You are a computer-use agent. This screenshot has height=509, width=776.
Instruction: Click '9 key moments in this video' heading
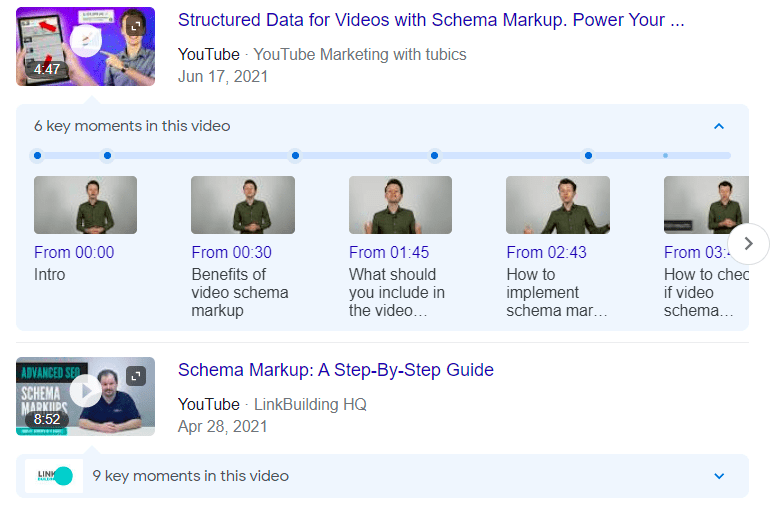[x=191, y=476]
